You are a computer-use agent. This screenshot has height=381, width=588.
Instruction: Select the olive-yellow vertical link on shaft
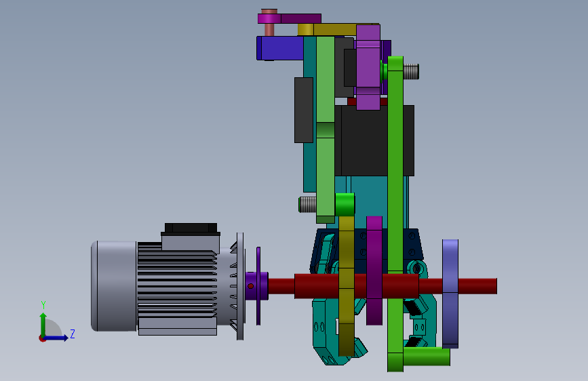(347, 286)
